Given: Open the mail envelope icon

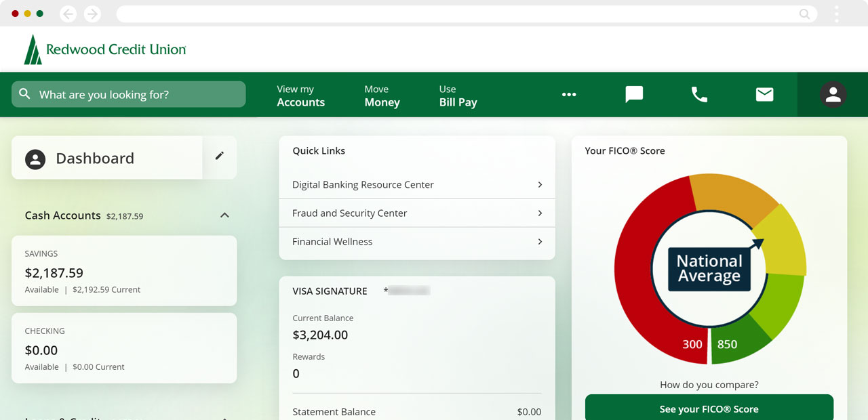Looking at the screenshot, I should (x=764, y=95).
